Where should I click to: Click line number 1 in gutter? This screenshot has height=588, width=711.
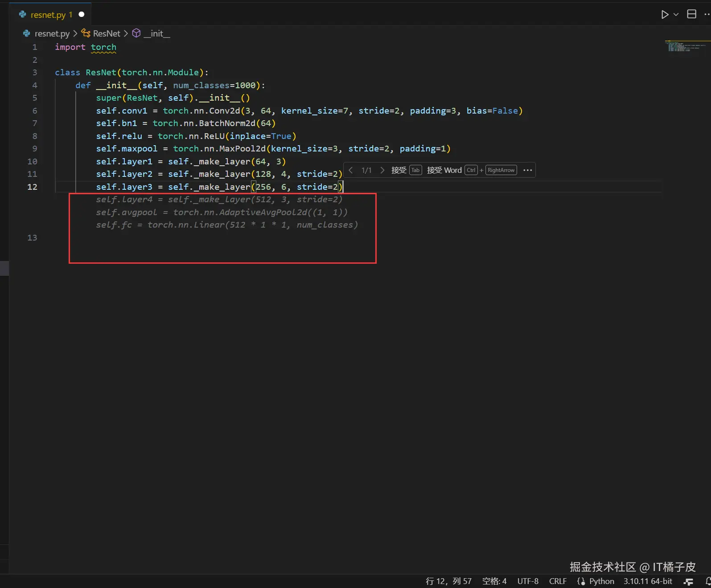click(x=35, y=47)
